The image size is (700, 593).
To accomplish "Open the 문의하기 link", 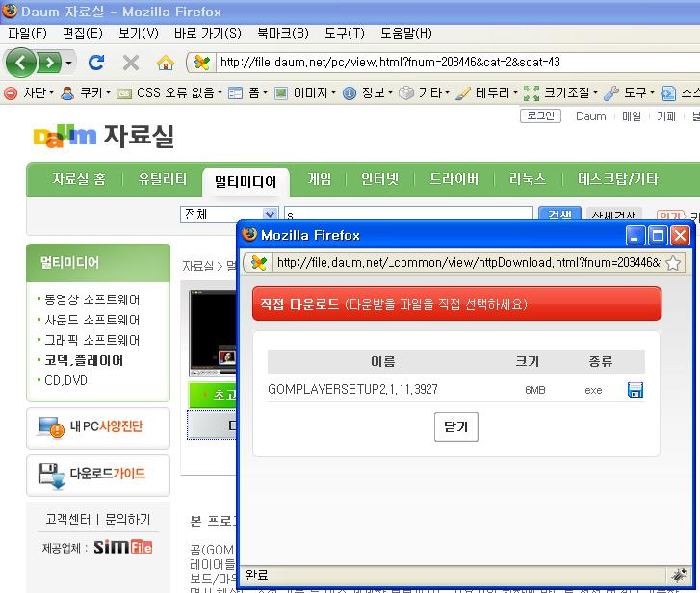I will pyautogui.click(x=128, y=519).
